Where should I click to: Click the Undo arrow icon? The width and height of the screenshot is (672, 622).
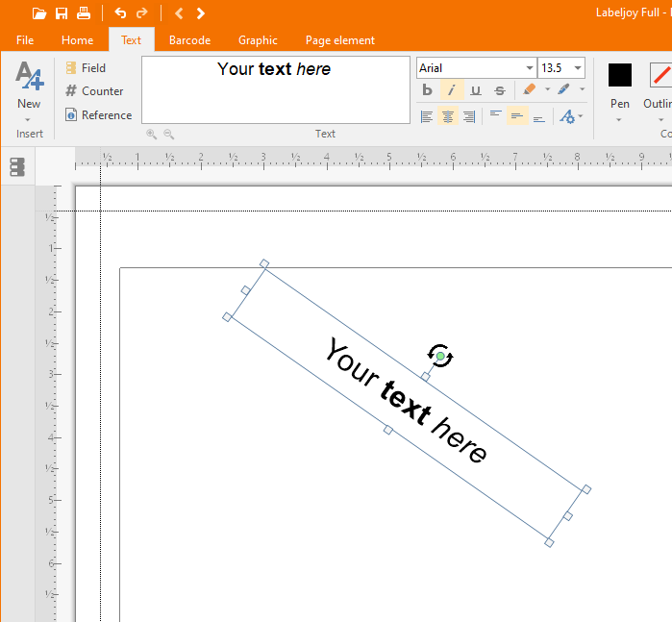click(x=120, y=13)
